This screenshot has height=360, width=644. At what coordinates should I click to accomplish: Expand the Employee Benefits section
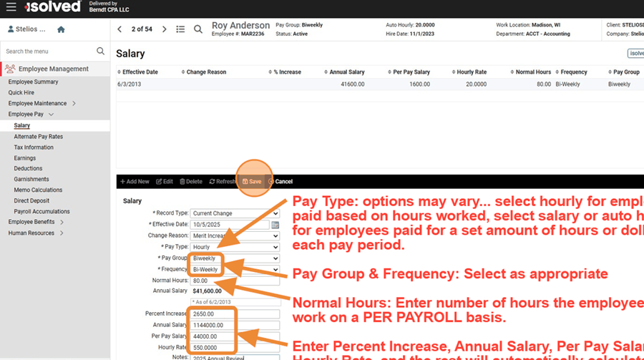pos(31,222)
